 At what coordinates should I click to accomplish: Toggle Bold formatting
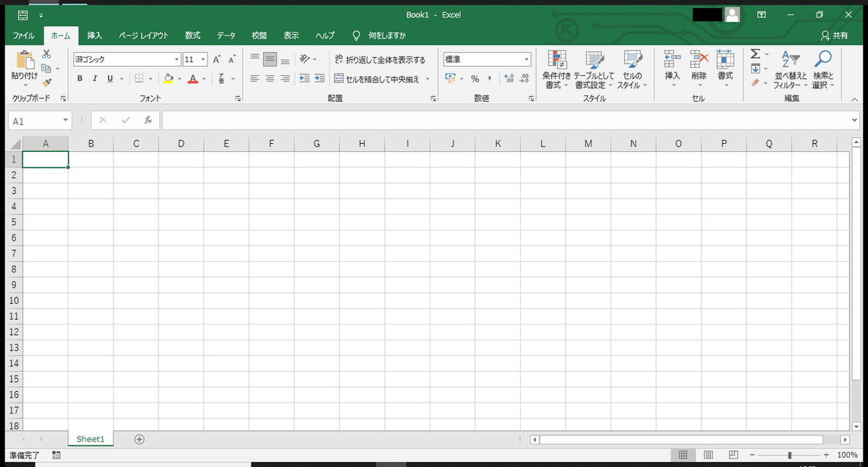(80, 79)
